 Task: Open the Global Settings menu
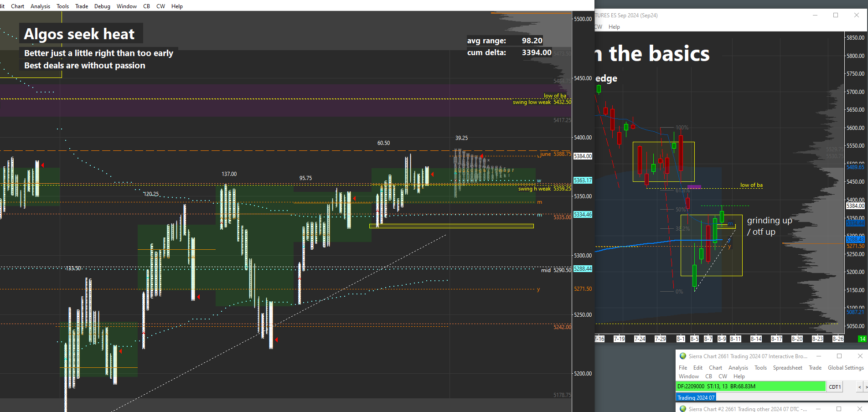tap(846, 368)
